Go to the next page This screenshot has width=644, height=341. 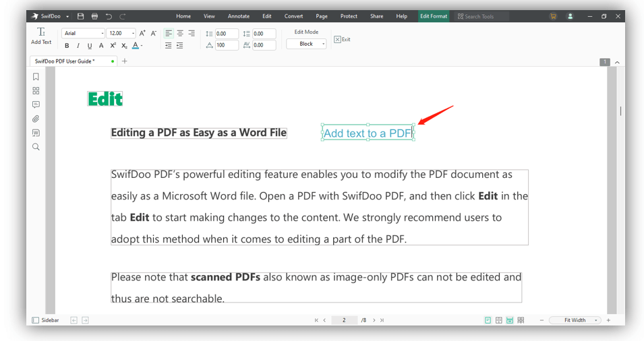pos(374,320)
